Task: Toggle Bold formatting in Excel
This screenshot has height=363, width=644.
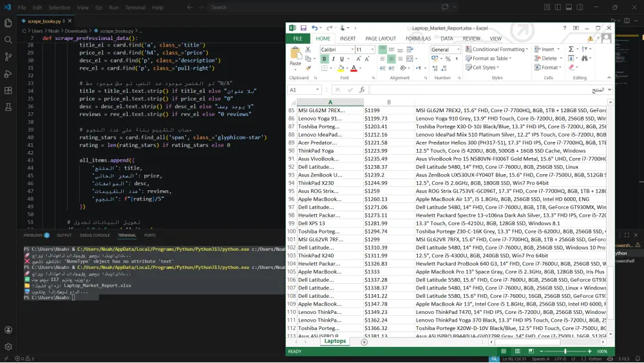Action: pos(324,59)
